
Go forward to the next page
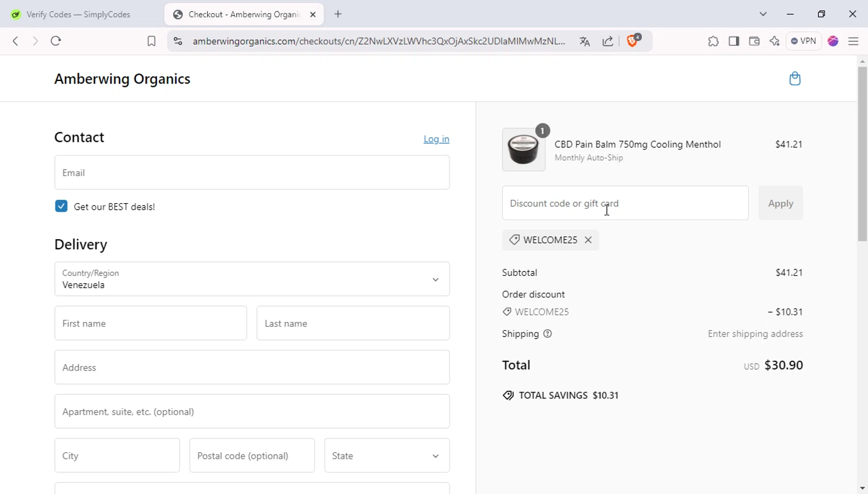(x=35, y=41)
